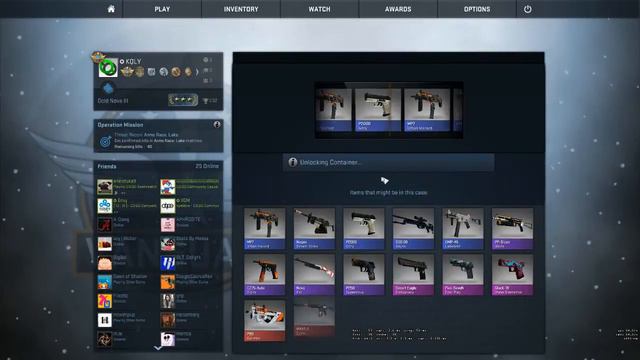The image size is (640, 360).
Task: Click the 23 Online friends counter
Action: click(207, 166)
